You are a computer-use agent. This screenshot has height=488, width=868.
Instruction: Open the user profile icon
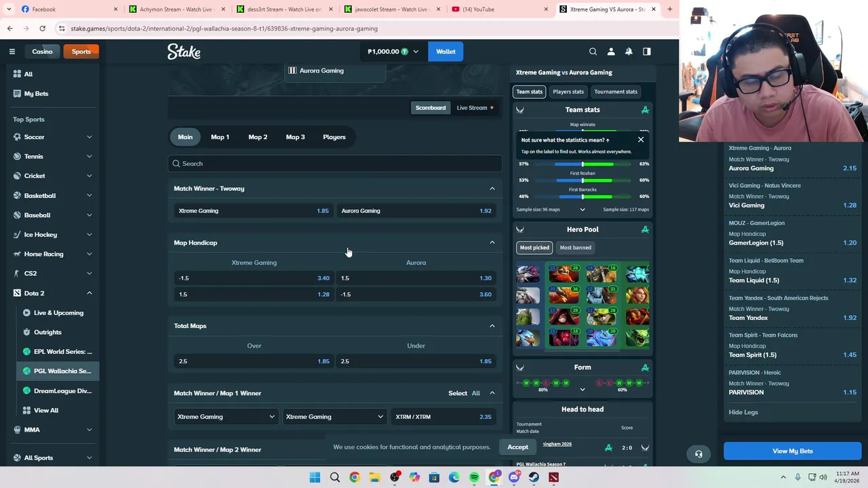(x=611, y=52)
